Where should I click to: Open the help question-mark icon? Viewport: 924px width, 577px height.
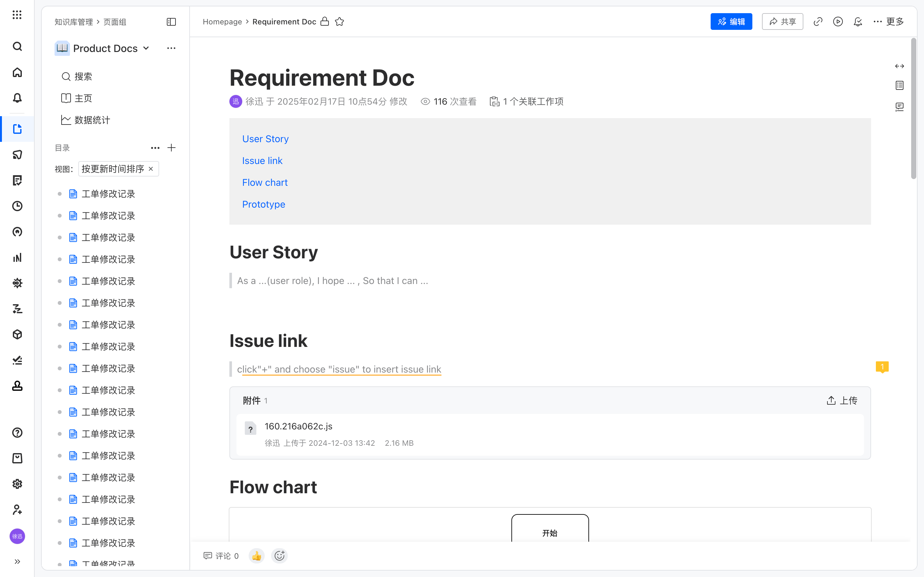coord(17,432)
